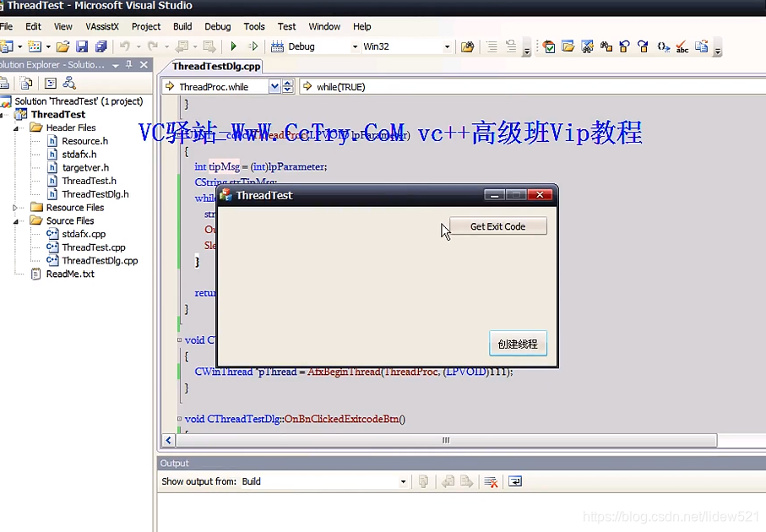Click View Class Diagram icon in Solution Explorer
This screenshot has height=532, width=766.
tap(69, 84)
